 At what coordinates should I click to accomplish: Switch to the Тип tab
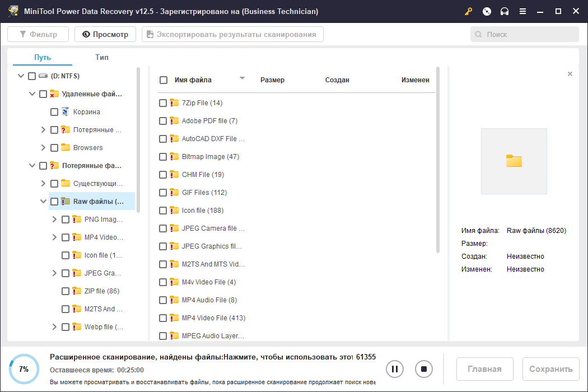[101, 57]
